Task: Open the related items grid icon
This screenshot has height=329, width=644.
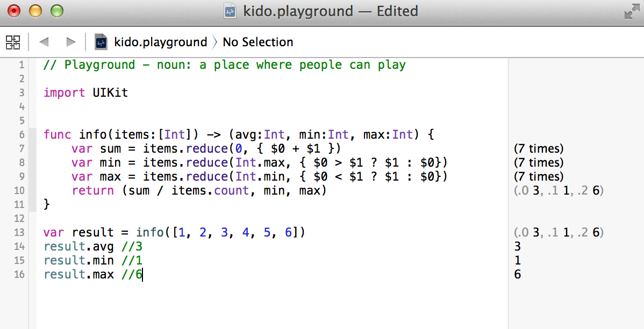Action: [x=13, y=41]
